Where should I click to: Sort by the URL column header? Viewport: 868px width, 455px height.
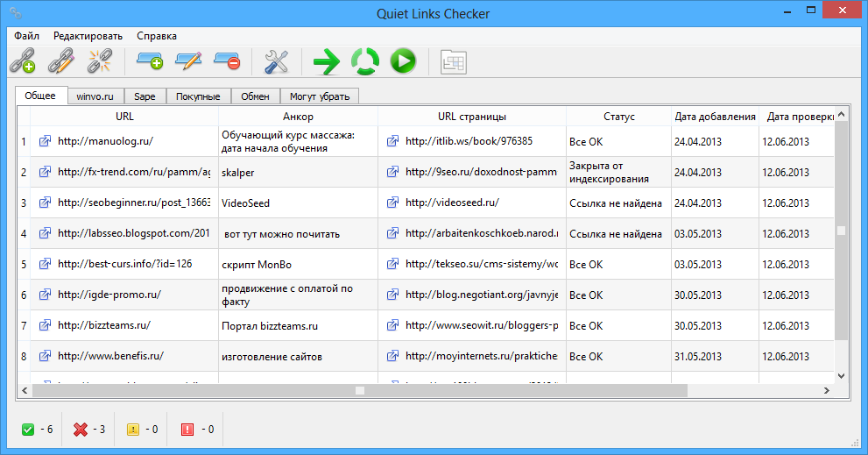pyautogui.click(x=124, y=117)
